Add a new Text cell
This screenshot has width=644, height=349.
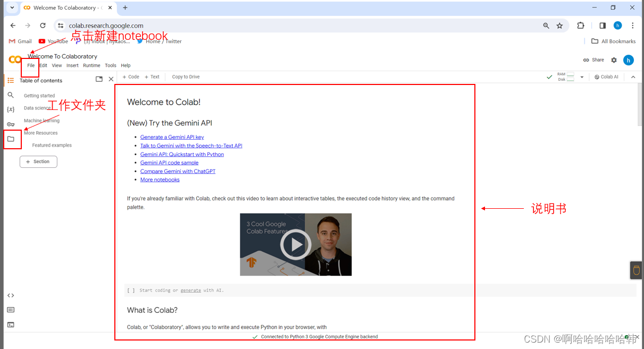(x=152, y=77)
